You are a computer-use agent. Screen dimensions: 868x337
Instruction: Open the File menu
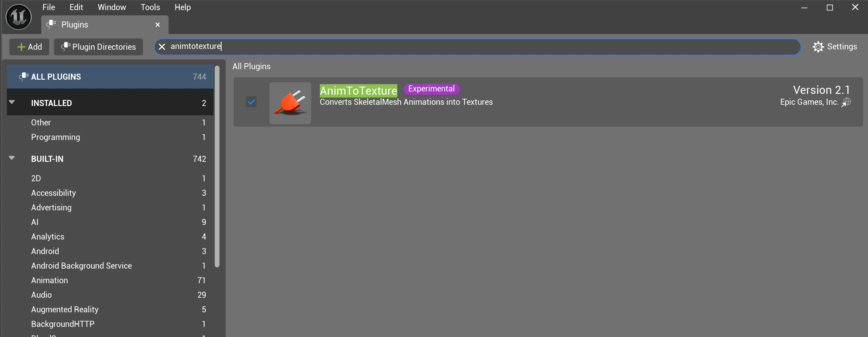pos(49,7)
